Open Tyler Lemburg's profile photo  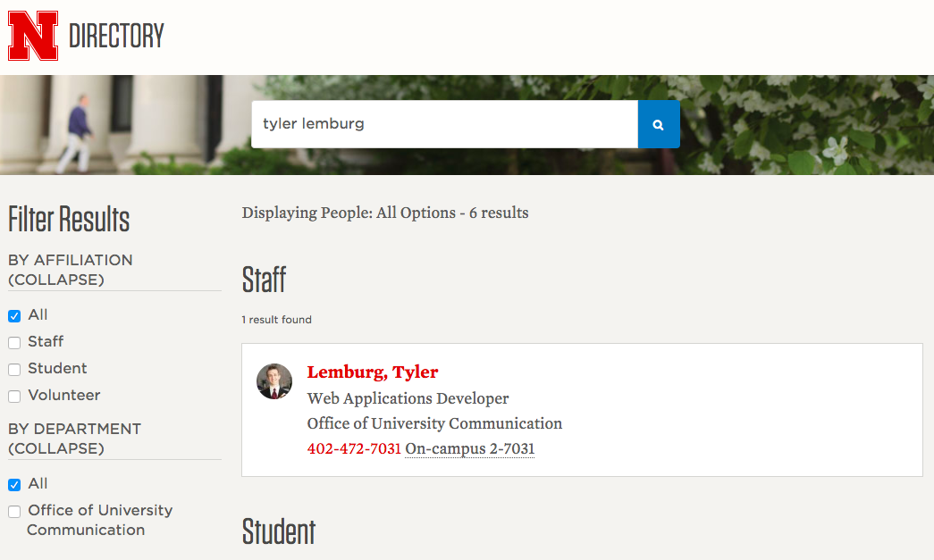click(274, 380)
